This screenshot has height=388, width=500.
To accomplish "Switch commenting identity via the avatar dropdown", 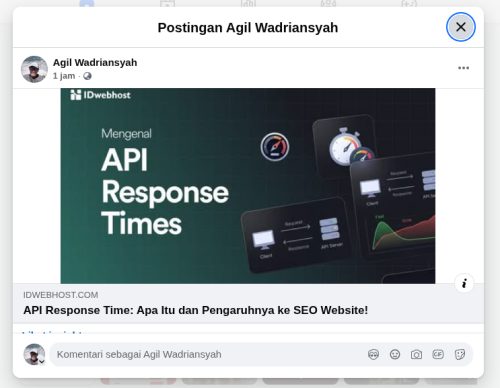I will pos(34,354).
